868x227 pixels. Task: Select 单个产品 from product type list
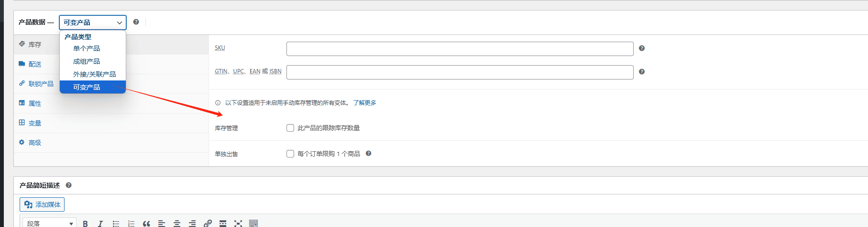point(87,48)
